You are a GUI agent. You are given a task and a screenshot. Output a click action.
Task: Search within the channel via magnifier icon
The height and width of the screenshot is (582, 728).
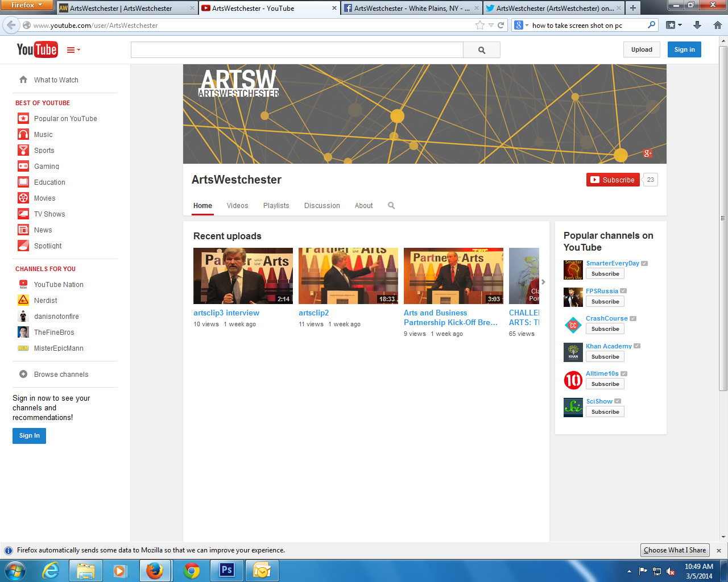coord(391,205)
